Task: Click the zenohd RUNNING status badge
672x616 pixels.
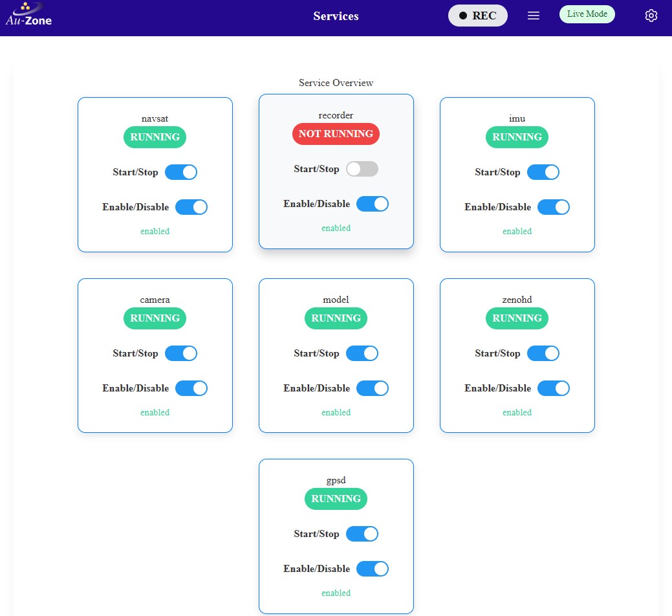Action: tap(517, 318)
